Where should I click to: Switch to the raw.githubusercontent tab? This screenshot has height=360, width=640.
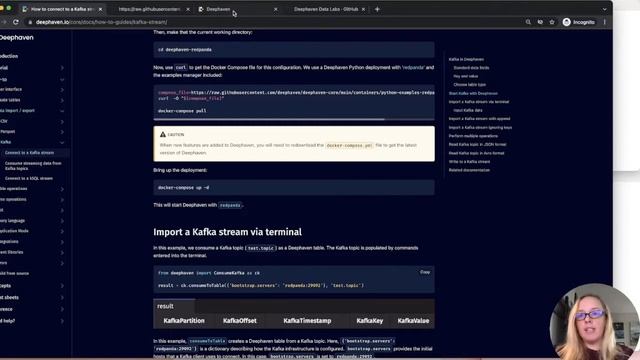[x=149, y=9]
